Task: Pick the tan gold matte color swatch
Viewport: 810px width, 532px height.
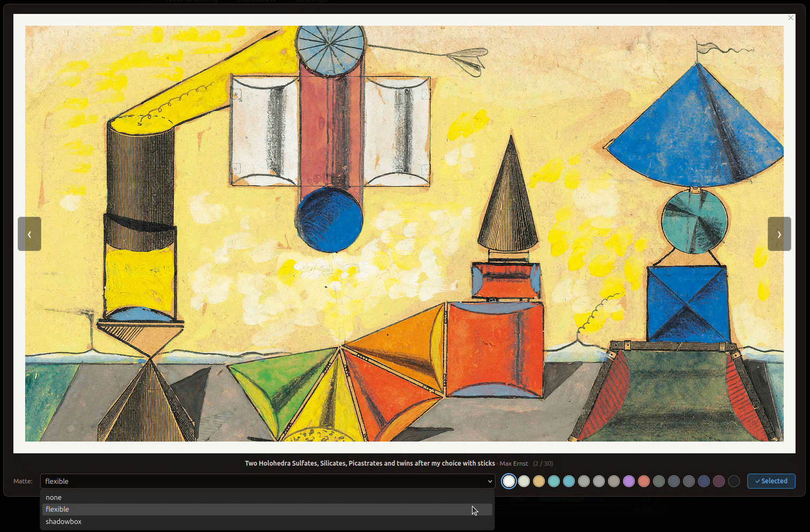Action: click(539, 481)
